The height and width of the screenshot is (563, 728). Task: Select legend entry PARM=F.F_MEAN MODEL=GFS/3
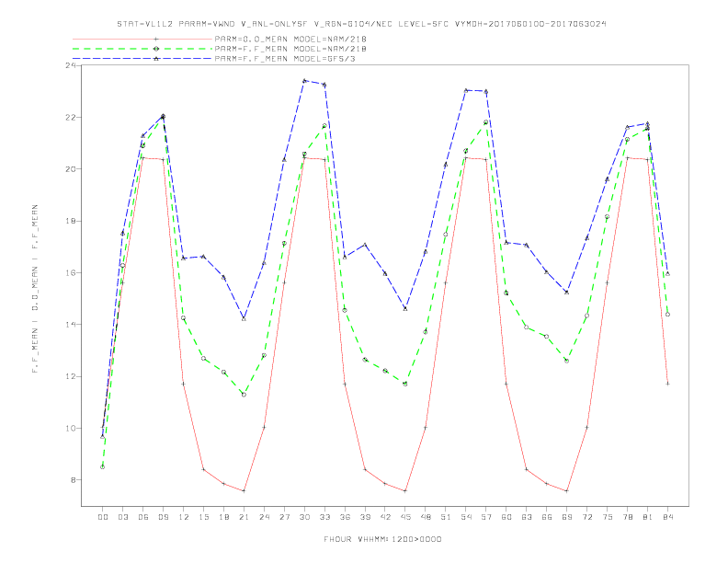click(285, 59)
